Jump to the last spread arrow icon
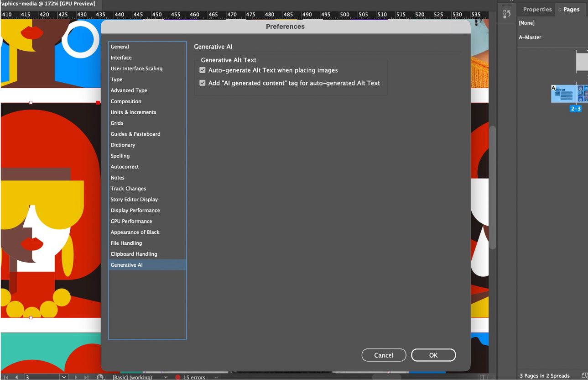Image resolution: width=588 pixels, height=380 pixels. [86, 377]
